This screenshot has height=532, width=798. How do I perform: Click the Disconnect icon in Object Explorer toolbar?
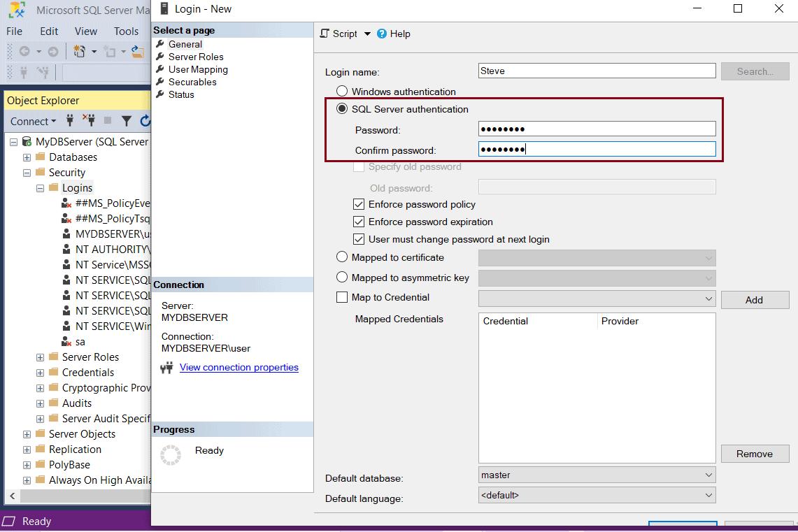point(91,121)
